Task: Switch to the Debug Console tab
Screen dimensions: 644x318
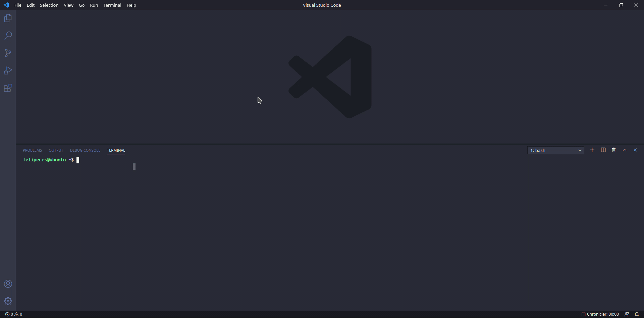Action: [85, 150]
